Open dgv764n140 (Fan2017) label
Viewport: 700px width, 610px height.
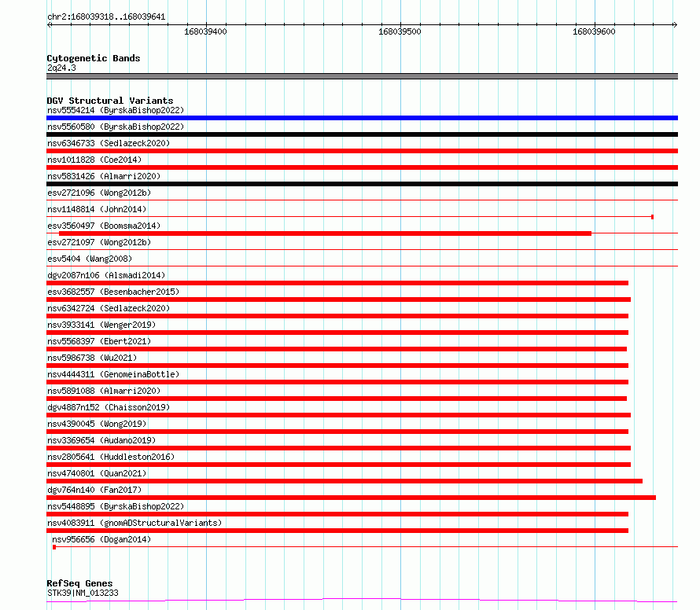coord(94,490)
